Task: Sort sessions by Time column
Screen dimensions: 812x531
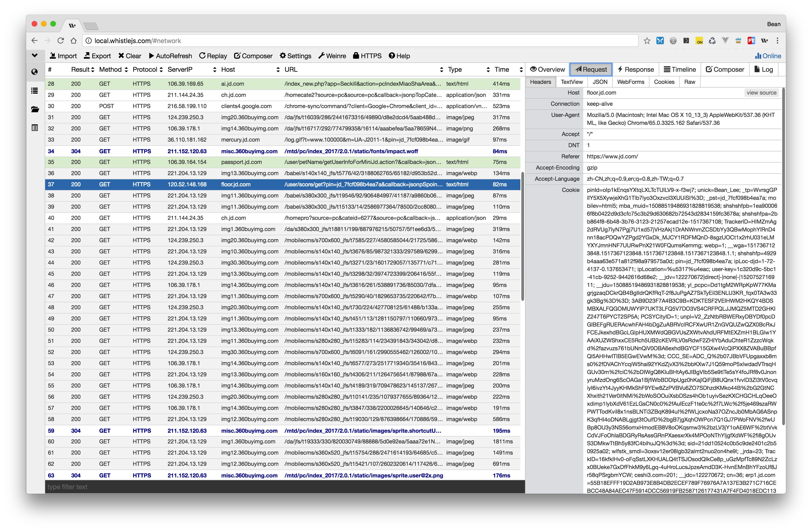Action: click(508, 70)
